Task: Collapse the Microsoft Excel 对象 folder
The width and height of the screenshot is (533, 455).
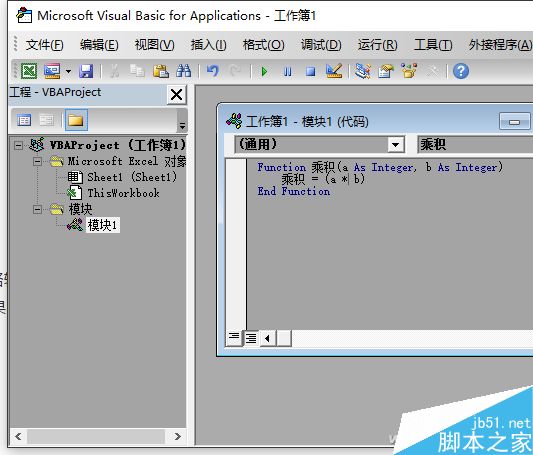Action: [37, 161]
